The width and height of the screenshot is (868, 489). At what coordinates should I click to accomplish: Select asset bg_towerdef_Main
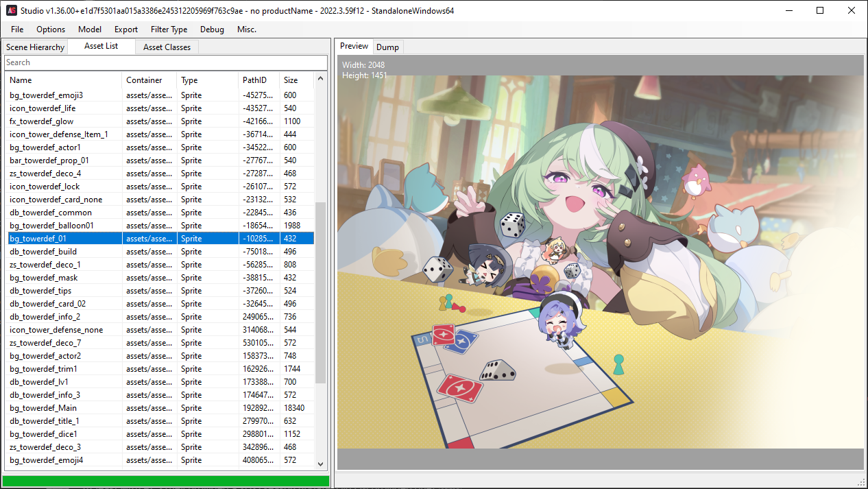[160, 408]
